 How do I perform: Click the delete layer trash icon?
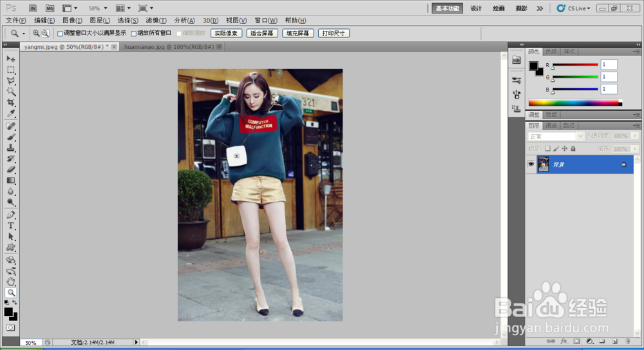[x=627, y=341]
